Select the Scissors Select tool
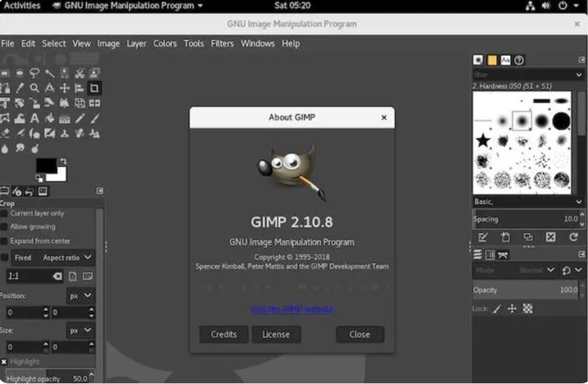 pyautogui.click(x=80, y=73)
